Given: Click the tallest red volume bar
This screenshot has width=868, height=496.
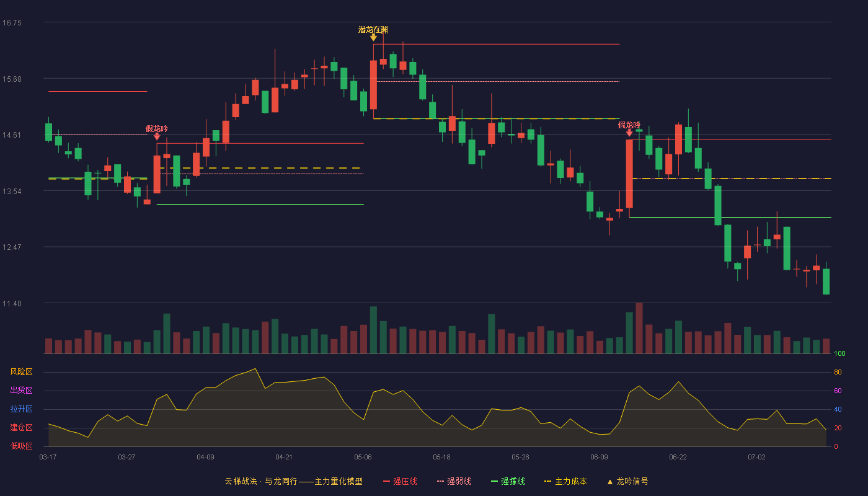Looking at the screenshot, I should tap(639, 328).
